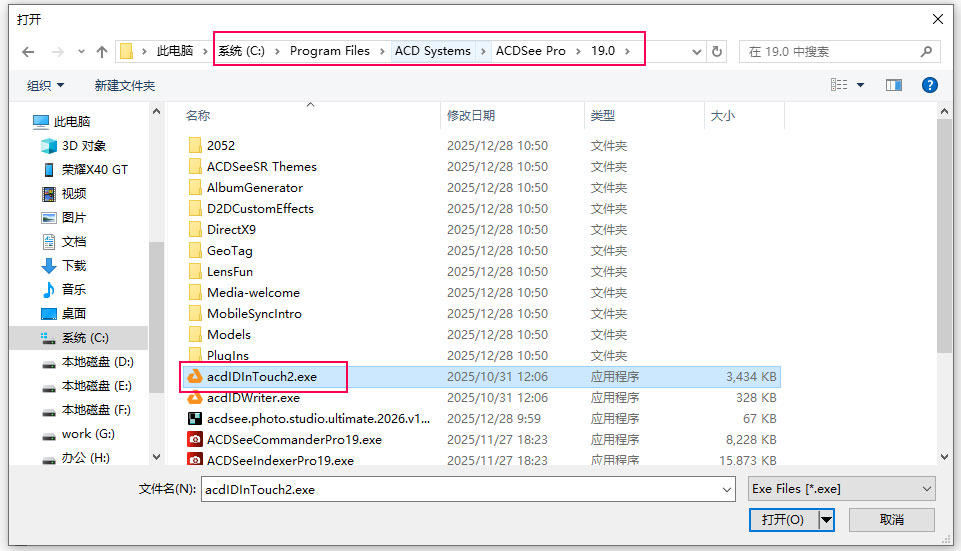The width and height of the screenshot is (961, 551).
Task: Select the AlbumGenerator folder
Action: point(245,188)
